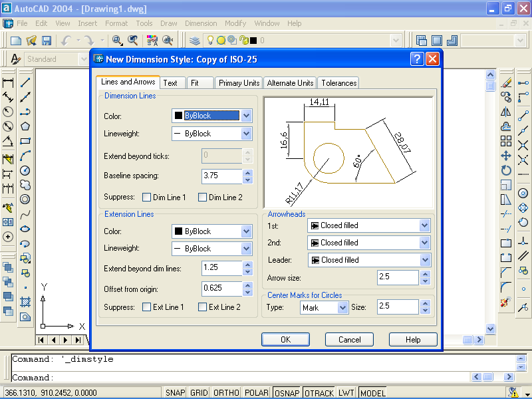The image size is (532, 399).
Task: Select the Explode modify tool
Action: tap(506, 302)
